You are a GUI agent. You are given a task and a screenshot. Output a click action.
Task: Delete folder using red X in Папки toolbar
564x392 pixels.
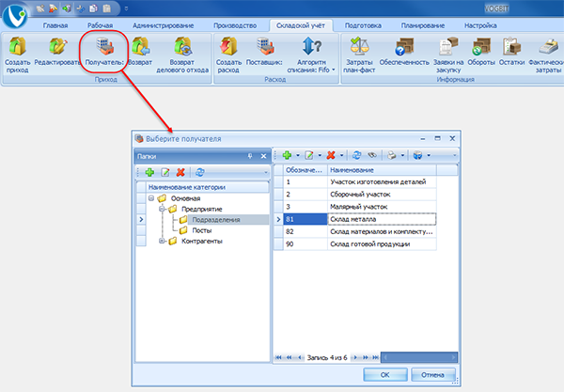(x=180, y=173)
